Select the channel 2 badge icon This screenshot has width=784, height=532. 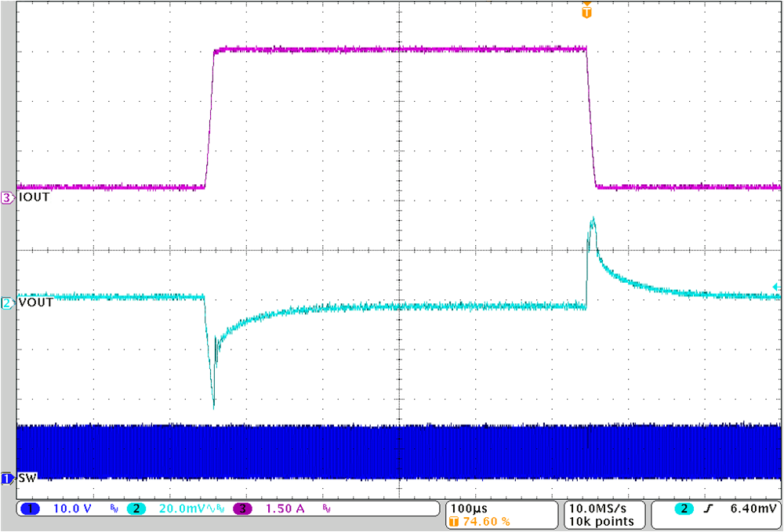[x=135, y=508]
